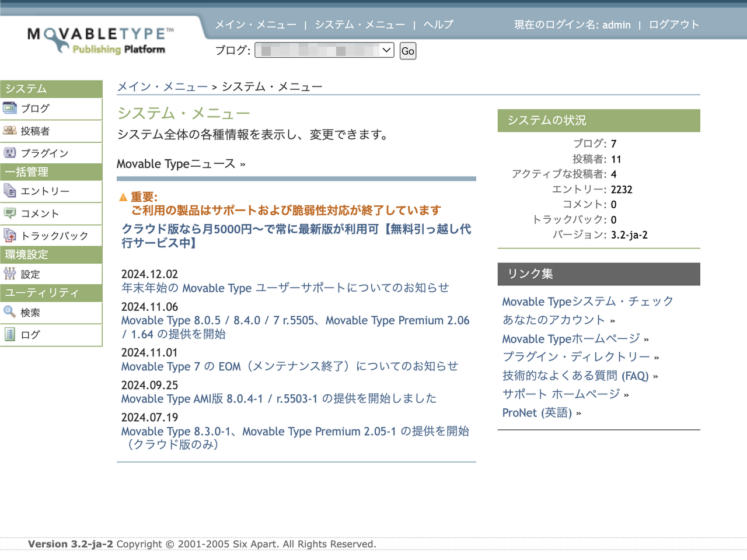Click メイン・メニュー breadcrumb link
Screen dimensions: 747x560
point(162,86)
